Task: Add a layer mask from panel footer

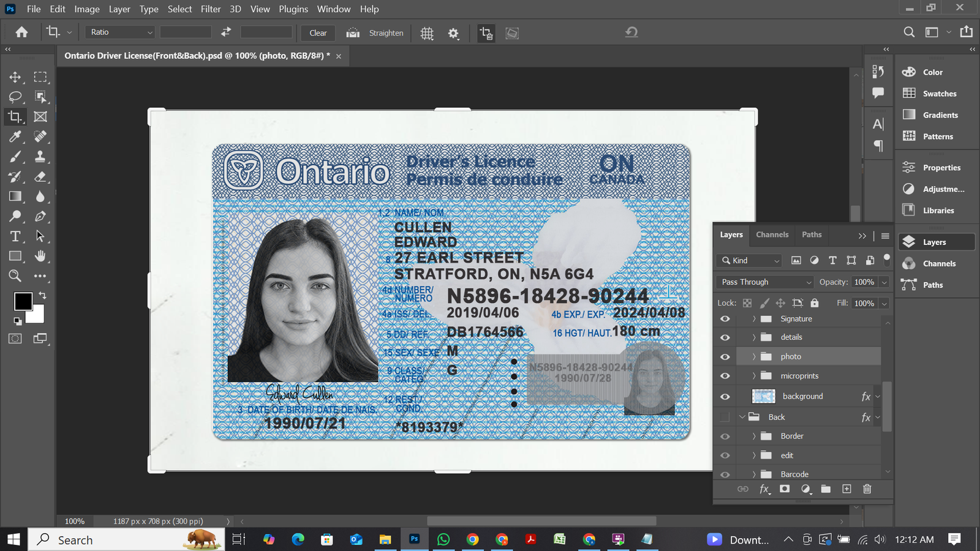Action: [x=785, y=489]
